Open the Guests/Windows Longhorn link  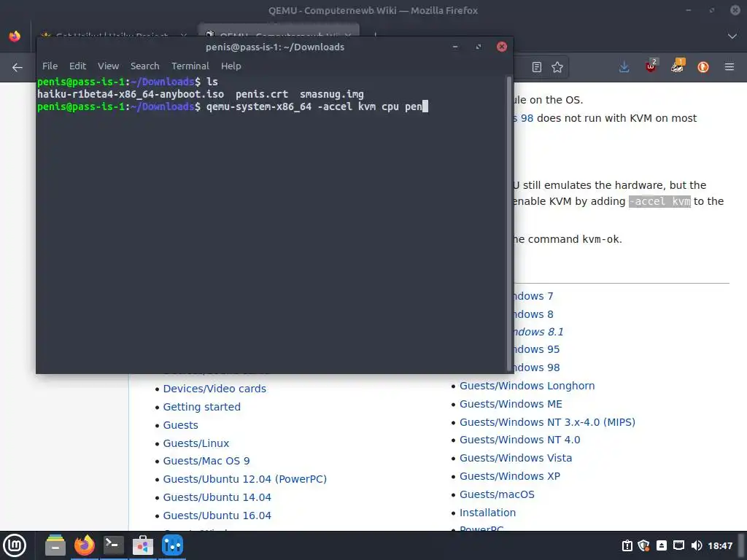(527, 386)
